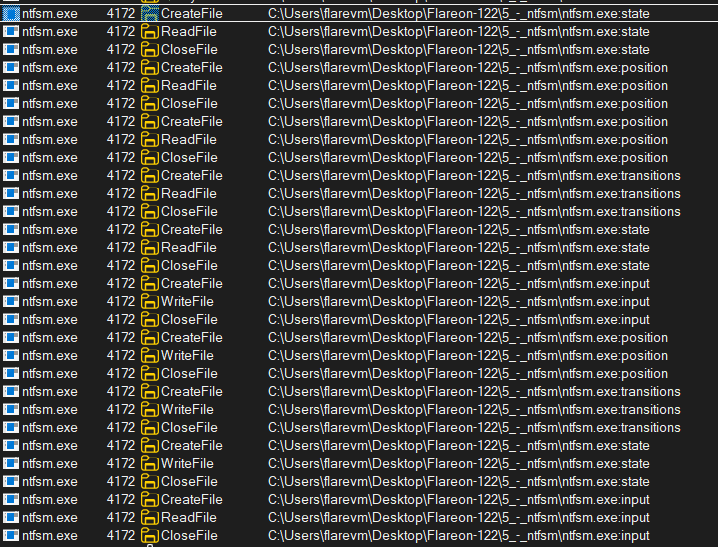This screenshot has height=547, width=718.
Task: Click the highlighted CreateFile icon in the topmost row
Action: (150, 14)
